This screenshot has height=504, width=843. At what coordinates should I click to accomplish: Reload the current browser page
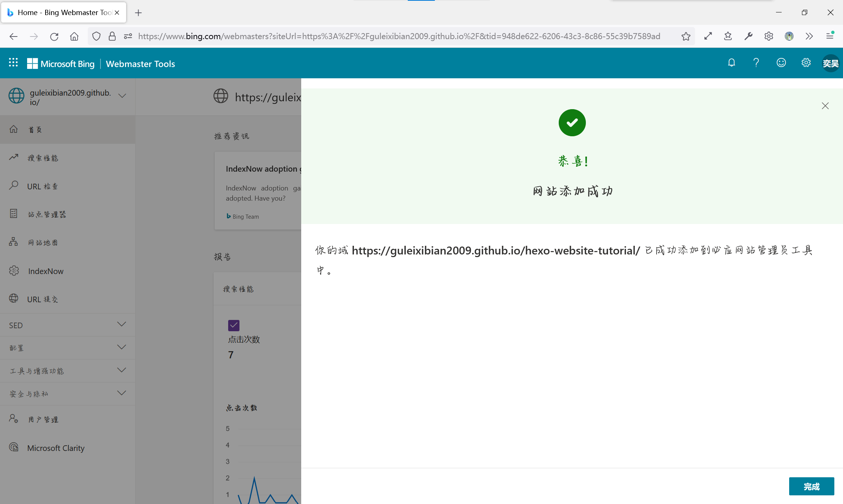pos(54,36)
